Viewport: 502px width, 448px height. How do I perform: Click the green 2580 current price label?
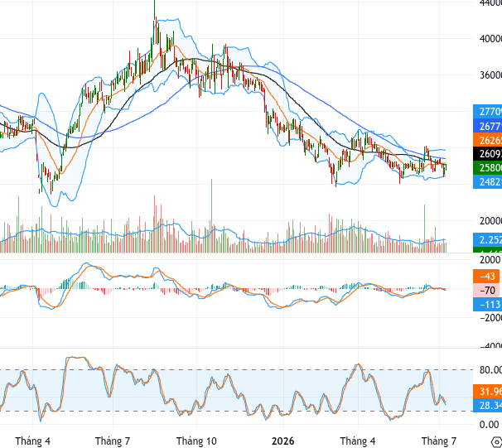pos(488,167)
